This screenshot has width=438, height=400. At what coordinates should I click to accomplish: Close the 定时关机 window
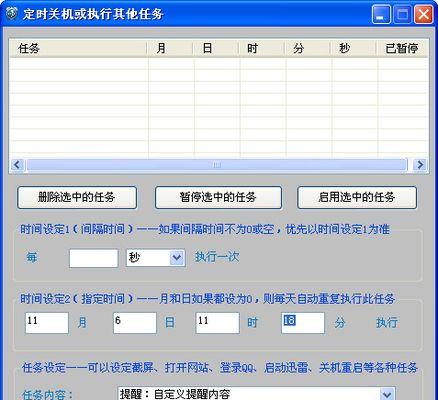[x=423, y=15]
